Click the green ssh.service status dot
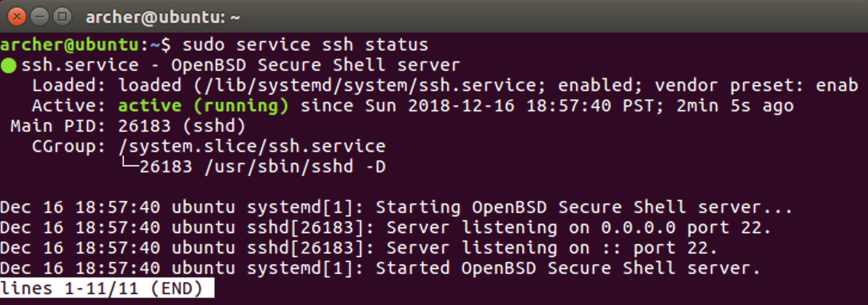The height and width of the screenshot is (305, 868). 9,65
